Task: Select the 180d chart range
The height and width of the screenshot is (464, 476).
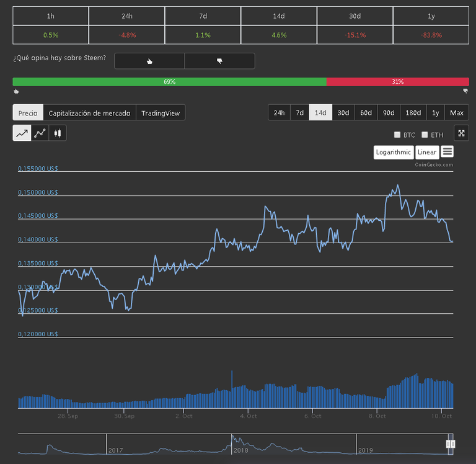Action: pyautogui.click(x=413, y=112)
